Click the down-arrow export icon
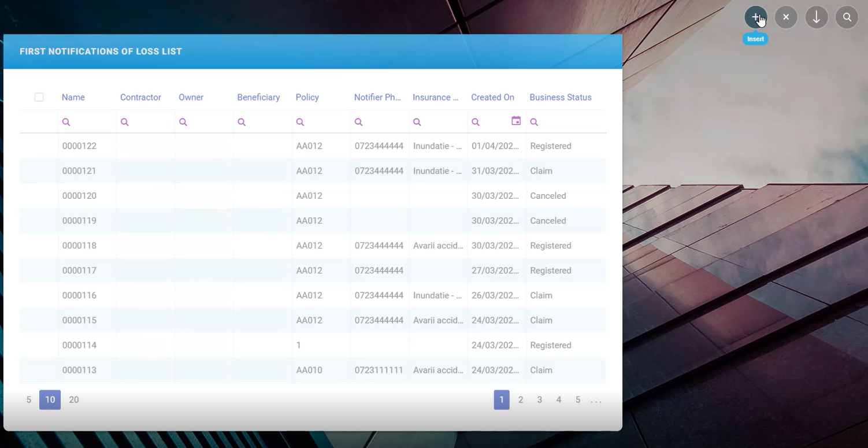The image size is (868, 448). click(817, 17)
